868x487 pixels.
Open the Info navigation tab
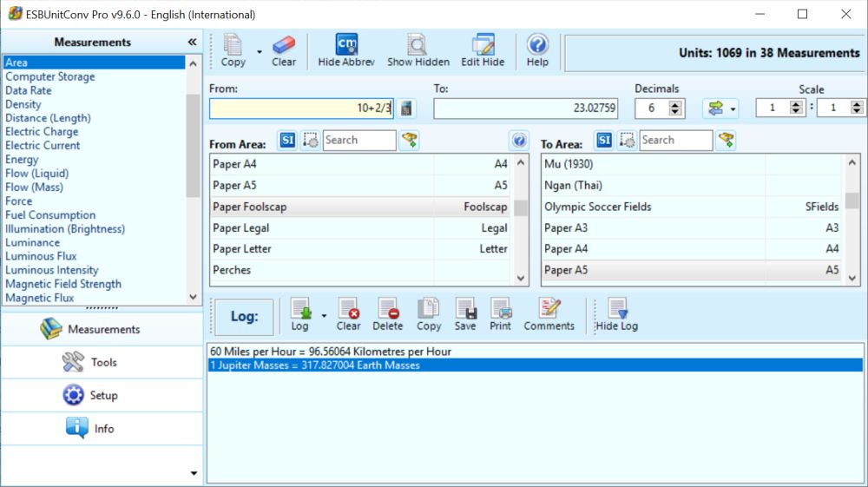point(102,429)
